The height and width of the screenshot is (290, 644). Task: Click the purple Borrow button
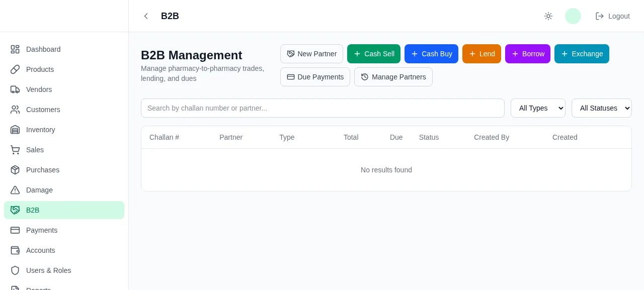528,54
